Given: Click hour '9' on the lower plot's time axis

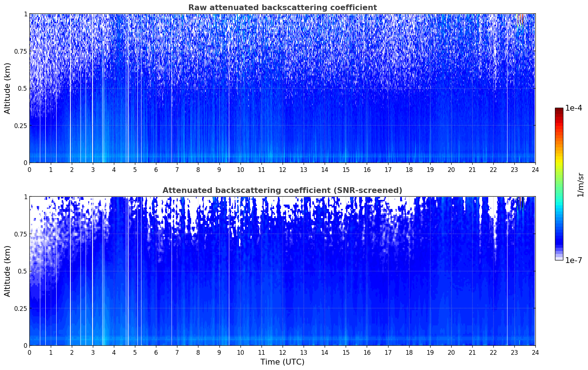Looking at the screenshot, I should [x=219, y=352].
